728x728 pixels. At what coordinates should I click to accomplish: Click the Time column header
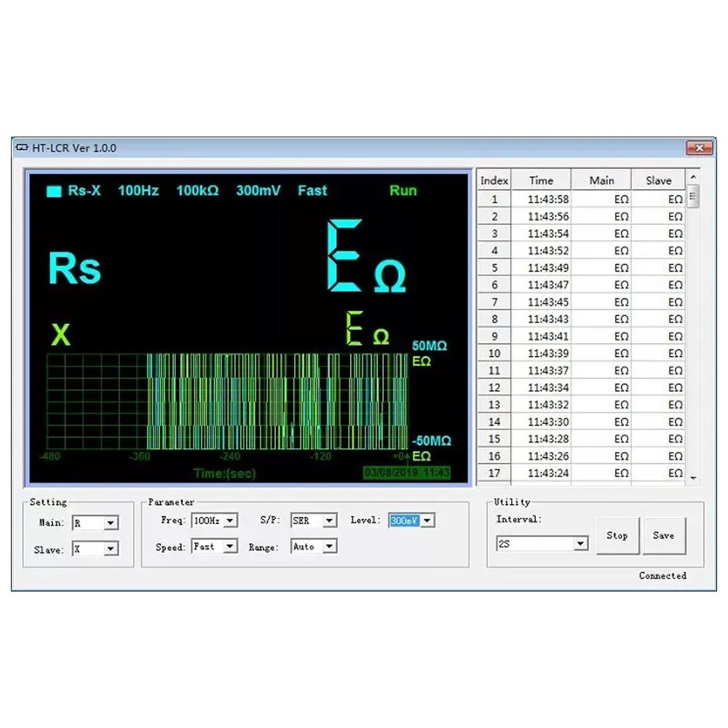coord(541,181)
